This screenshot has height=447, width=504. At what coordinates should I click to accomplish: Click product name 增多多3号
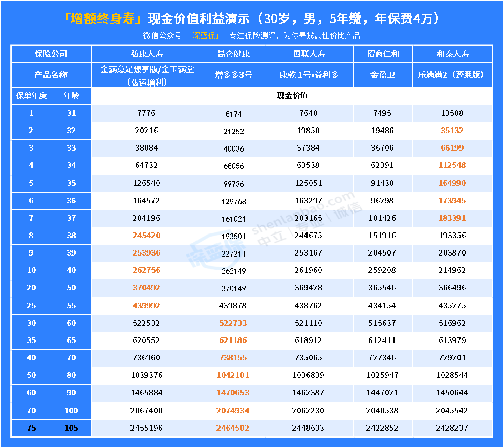tap(234, 75)
